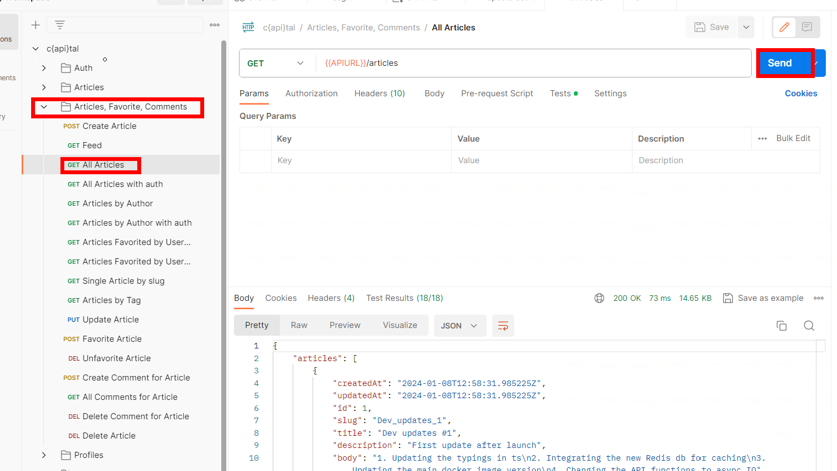Screen dimensions: 837x471
Task: Open the Pre-request Script tab
Action: point(497,93)
